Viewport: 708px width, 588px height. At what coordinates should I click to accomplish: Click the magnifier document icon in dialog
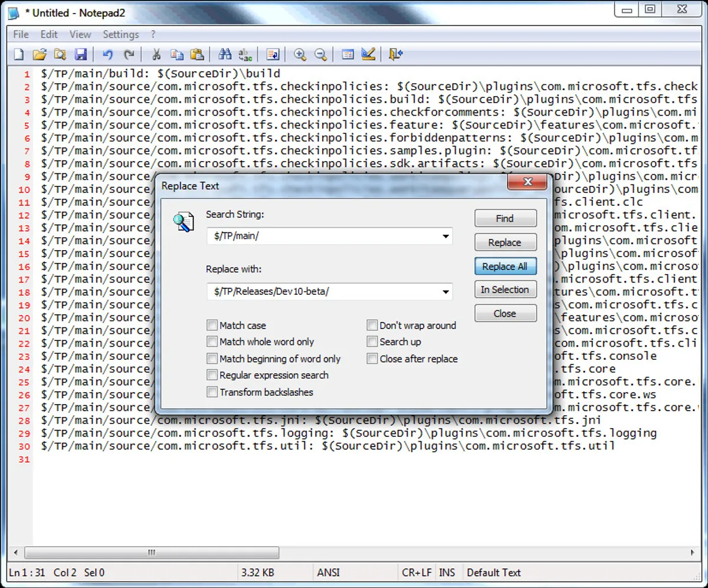point(183,222)
